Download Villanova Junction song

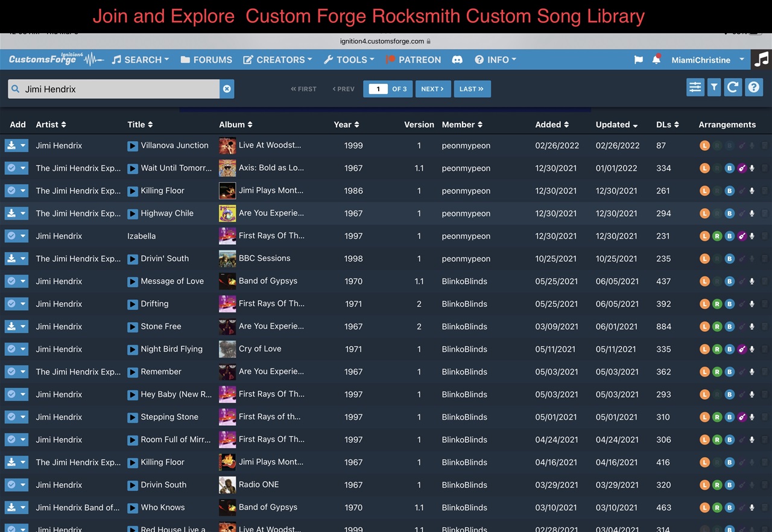(x=11, y=145)
